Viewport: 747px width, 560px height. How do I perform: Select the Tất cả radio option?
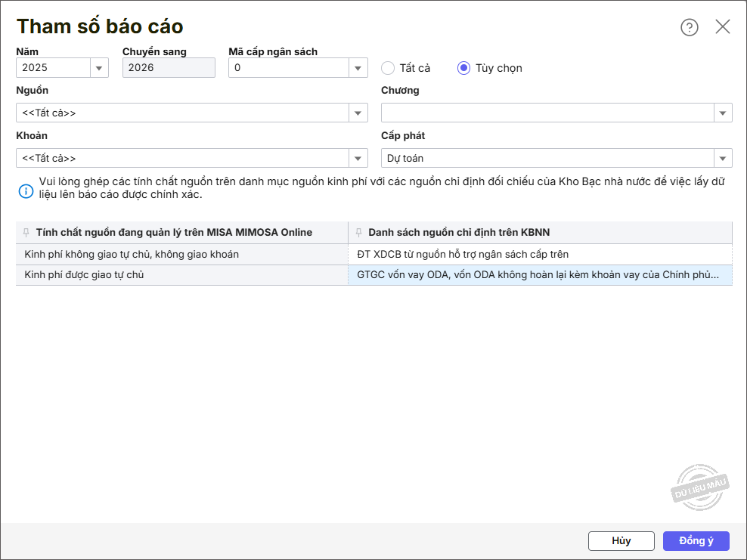click(388, 68)
